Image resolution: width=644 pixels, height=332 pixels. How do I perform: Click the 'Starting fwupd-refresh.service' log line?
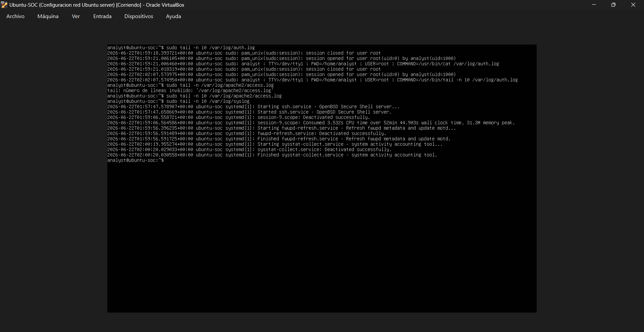tap(282, 128)
